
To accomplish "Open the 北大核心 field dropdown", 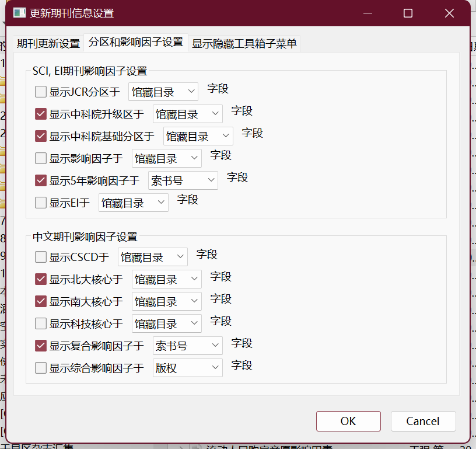I will pyautogui.click(x=167, y=279).
